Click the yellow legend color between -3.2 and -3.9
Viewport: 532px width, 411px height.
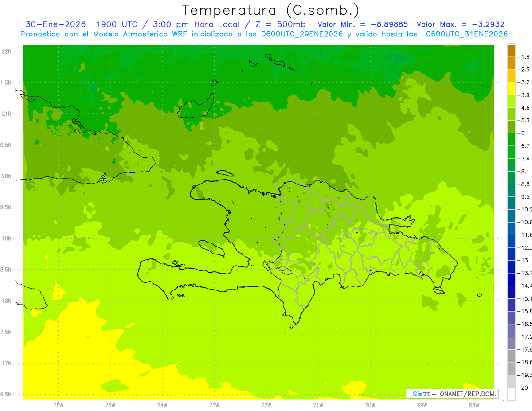pos(511,89)
